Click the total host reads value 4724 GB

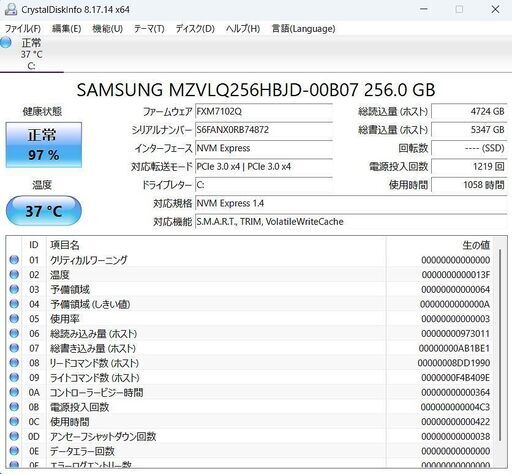pos(469,111)
